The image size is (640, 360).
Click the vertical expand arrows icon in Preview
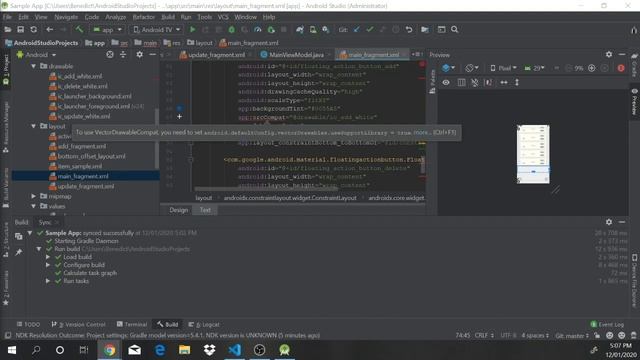point(517,82)
